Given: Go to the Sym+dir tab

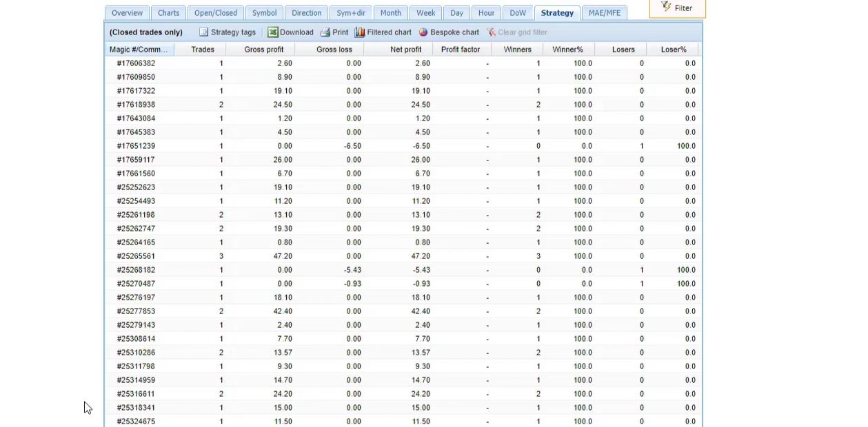Looking at the screenshot, I should [351, 13].
